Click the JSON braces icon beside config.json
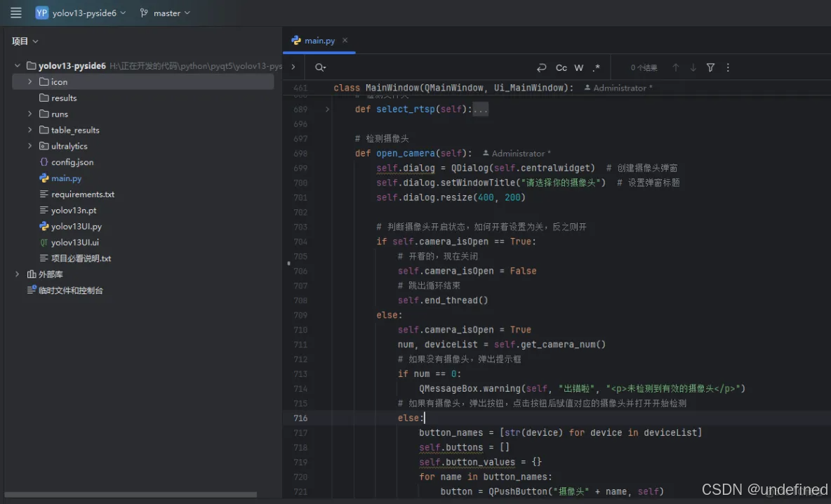This screenshot has height=504, width=831. pyautogui.click(x=44, y=162)
